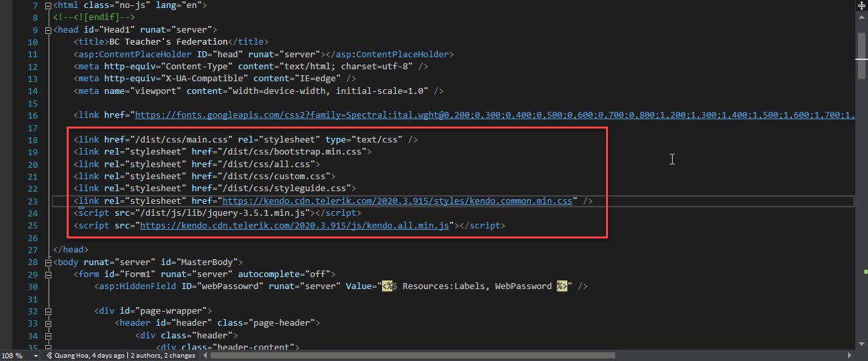The width and height of the screenshot is (868, 361).
Task: Click the horizontal scrollbar thumb
Action: 413,356
